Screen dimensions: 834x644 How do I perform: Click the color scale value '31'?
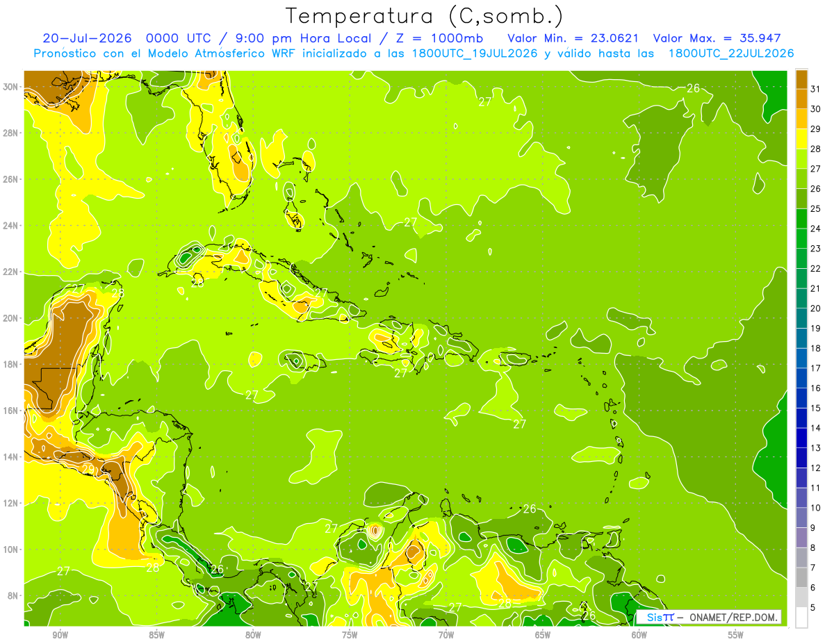point(816,88)
